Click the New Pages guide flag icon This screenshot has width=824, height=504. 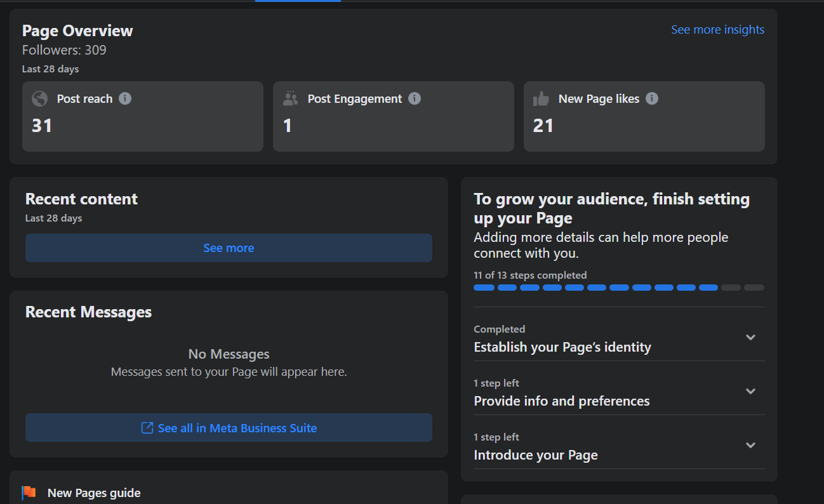[29, 493]
